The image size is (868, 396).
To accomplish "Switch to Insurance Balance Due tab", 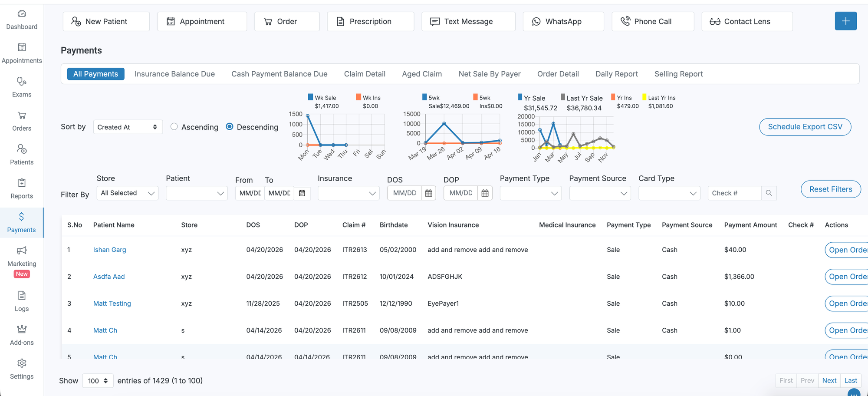I will pos(174,74).
